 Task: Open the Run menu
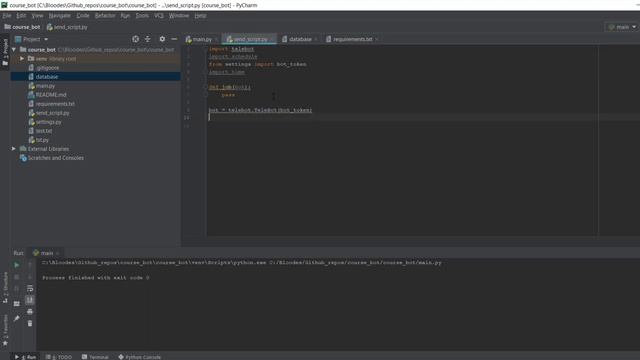[x=125, y=16]
